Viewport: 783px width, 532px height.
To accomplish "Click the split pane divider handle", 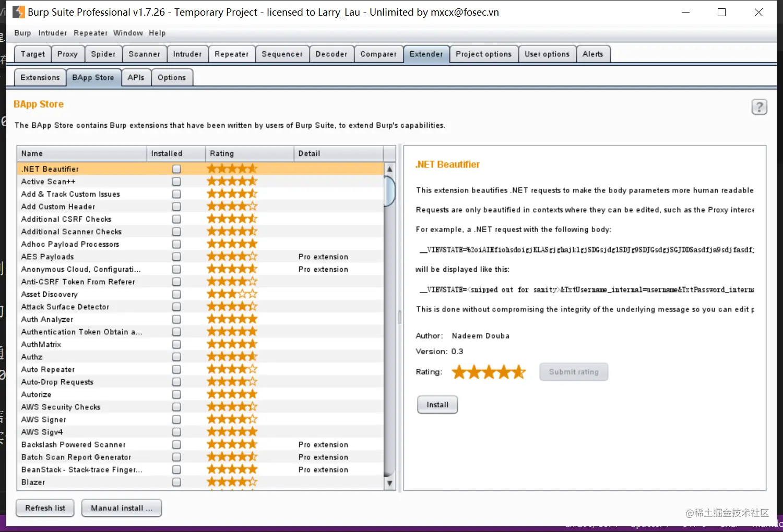I will (x=400, y=317).
